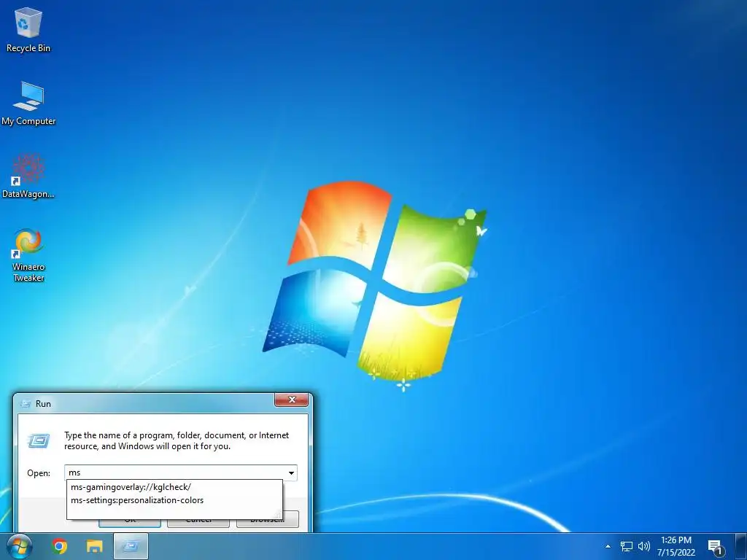Image resolution: width=747 pixels, height=560 pixels.
Task: Open the Action Center notification icon
Action: pyautogui.click(x=716, y=547)
